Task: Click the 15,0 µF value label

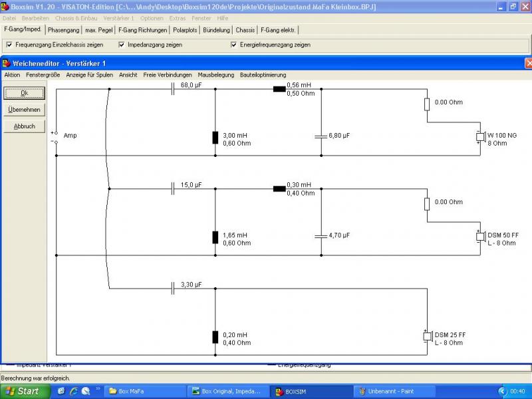Action: 191,185
